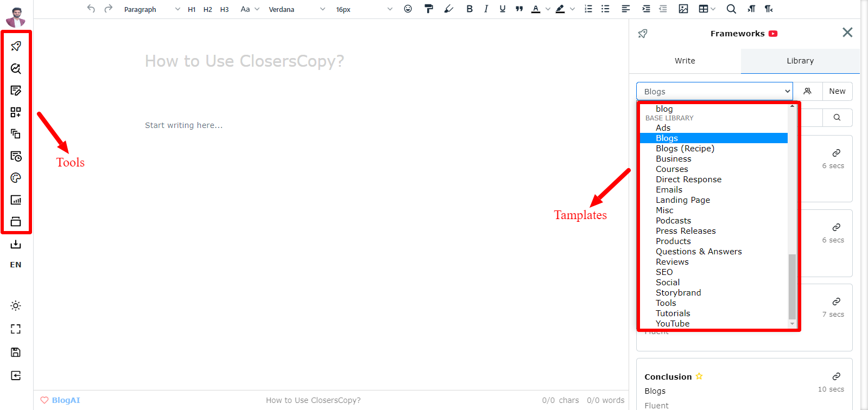
Task: Click the redo arrow
Action: pos(108,9)
